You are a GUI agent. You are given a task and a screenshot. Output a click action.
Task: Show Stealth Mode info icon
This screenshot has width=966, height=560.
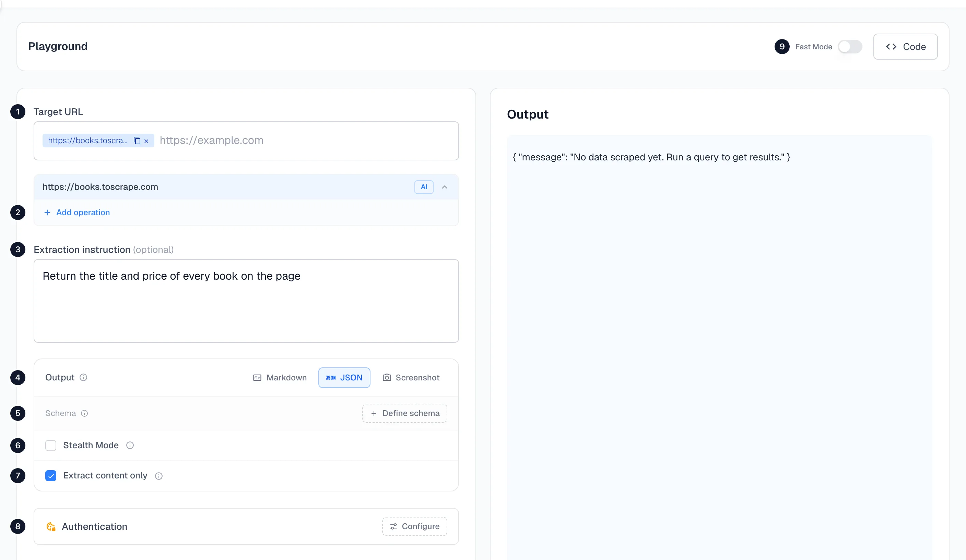[130, 445]
